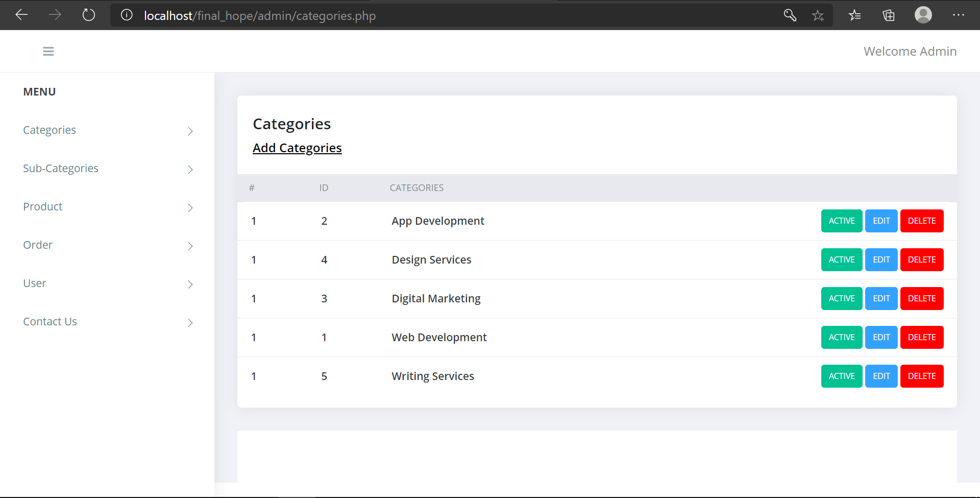The image size is (980, 498).
Task: Toggle Design Services active status
Action: 841,259
